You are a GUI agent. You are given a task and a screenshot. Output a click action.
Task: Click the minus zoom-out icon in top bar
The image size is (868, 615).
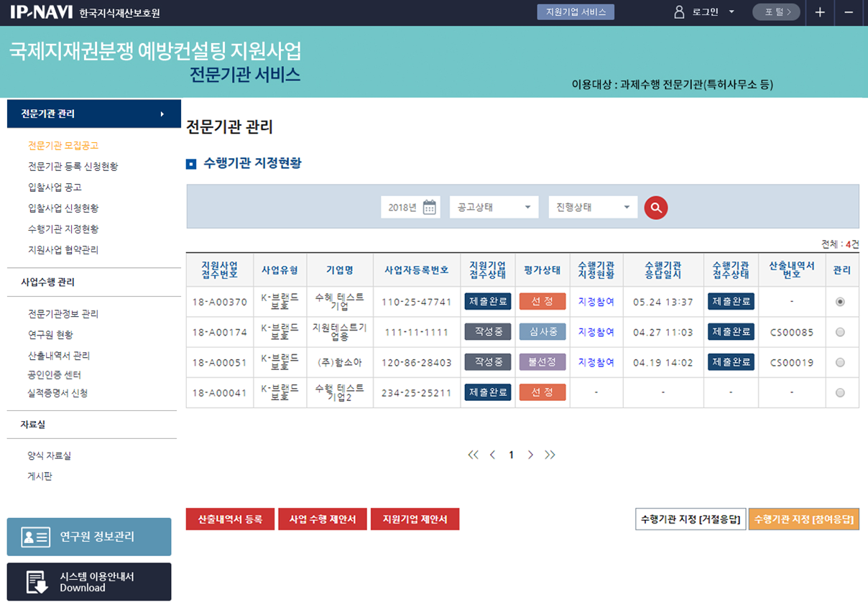pos(849,12)
